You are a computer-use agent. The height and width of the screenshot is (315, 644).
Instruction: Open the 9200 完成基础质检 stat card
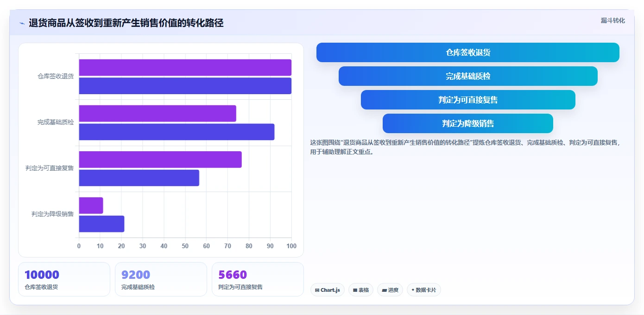pyautogui.click(x=161, y=279)
